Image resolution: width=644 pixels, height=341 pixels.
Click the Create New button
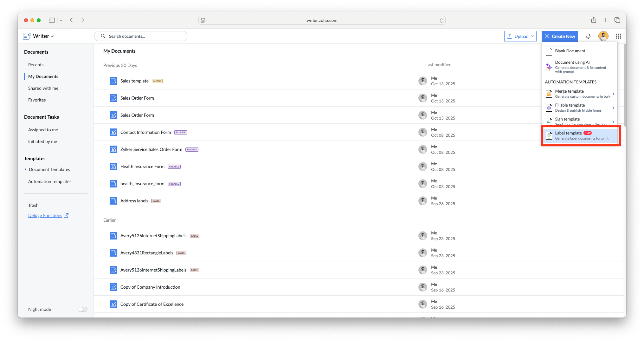(560, 36)
